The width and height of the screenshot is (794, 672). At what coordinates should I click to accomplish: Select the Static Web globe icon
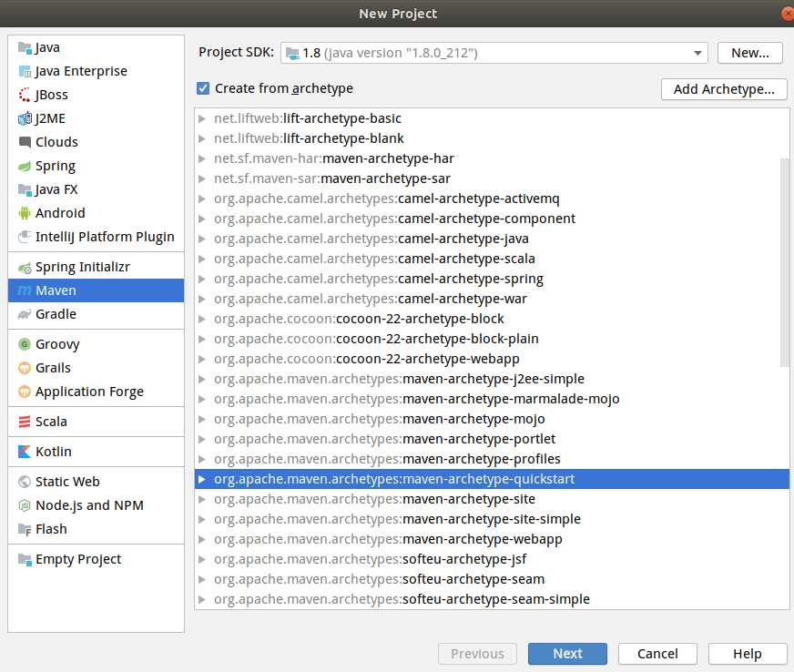[25, 482]
